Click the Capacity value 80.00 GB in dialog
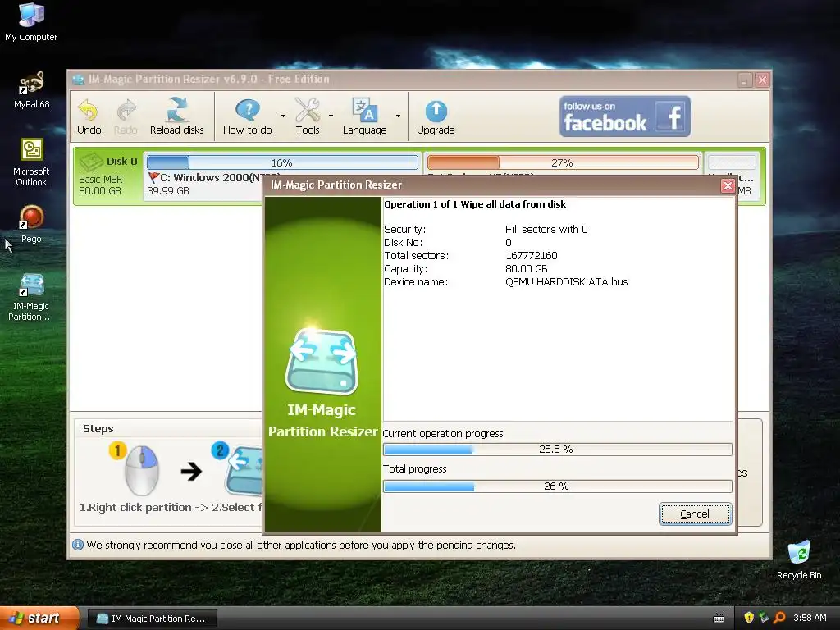The image size is (840, 630). tap(526, 269)
